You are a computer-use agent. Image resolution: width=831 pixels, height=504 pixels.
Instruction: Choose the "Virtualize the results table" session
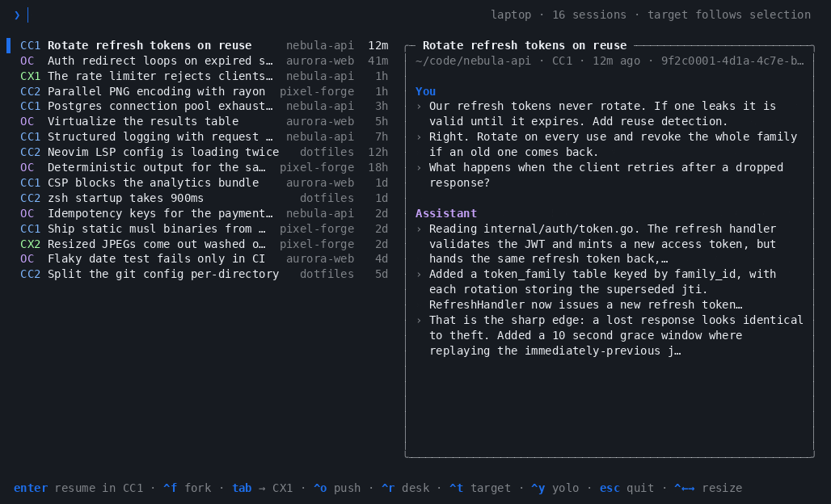point(204,122)
